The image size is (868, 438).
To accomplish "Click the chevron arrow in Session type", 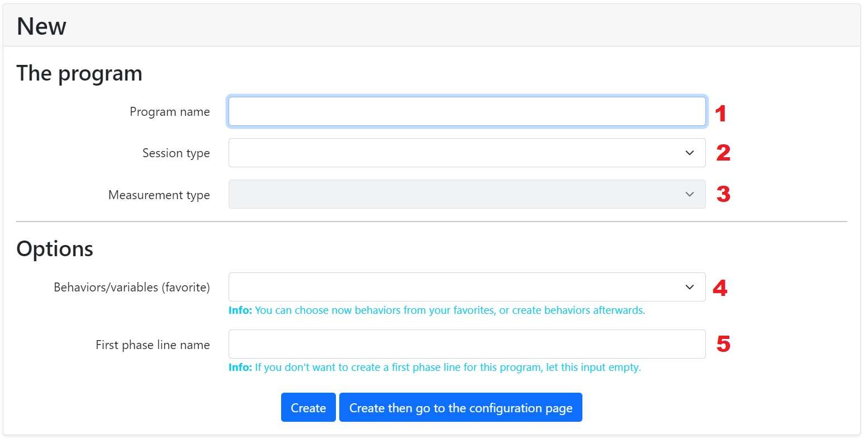I will [689, 153].
